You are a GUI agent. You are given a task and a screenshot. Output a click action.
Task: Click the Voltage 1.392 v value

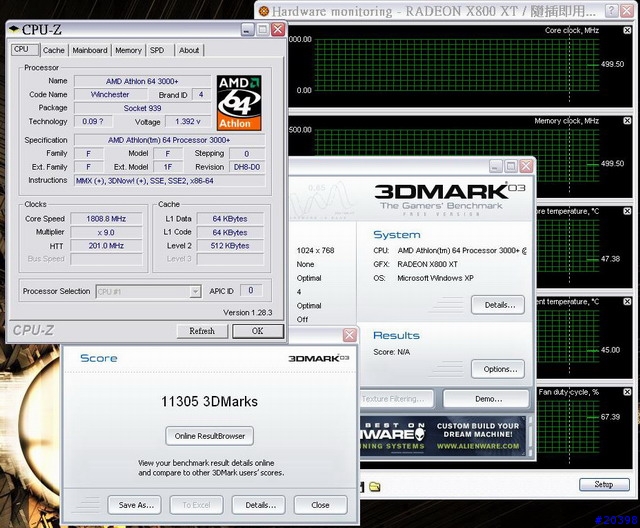pyautogui.click(x=188, y=121)
